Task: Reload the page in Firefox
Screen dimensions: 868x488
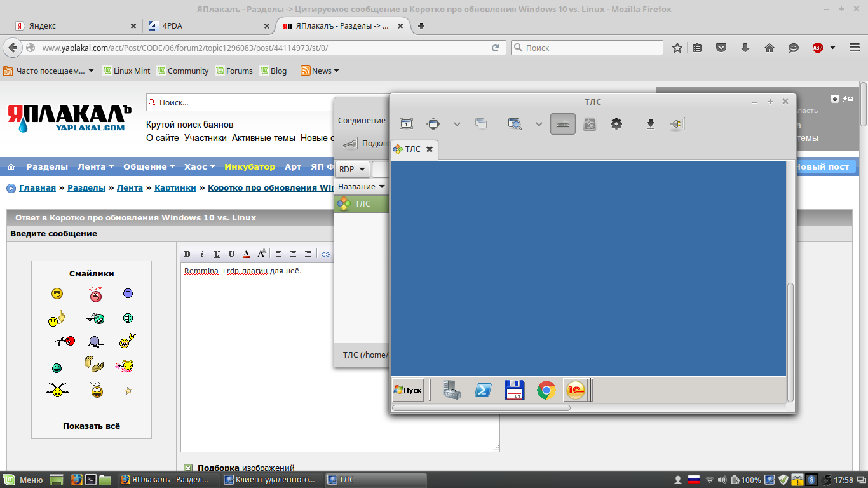Action: point(495,48)
